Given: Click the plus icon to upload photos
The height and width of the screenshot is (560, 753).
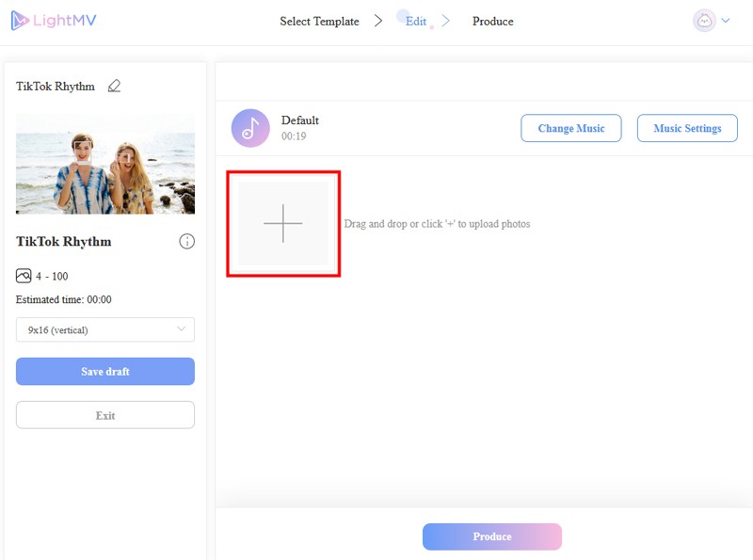Looking at the screenshot, I should tap(284, 223).
